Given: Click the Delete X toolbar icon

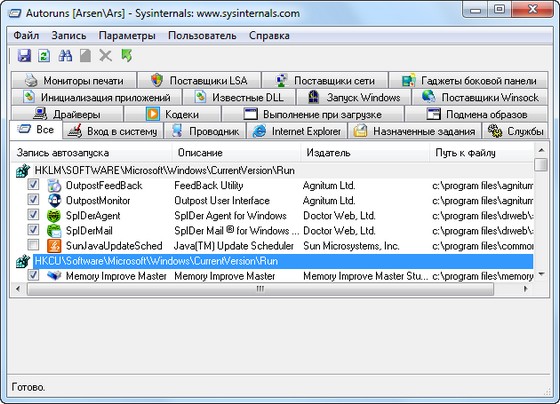Looking at the screenshot, I should click(x=106, y=56).
